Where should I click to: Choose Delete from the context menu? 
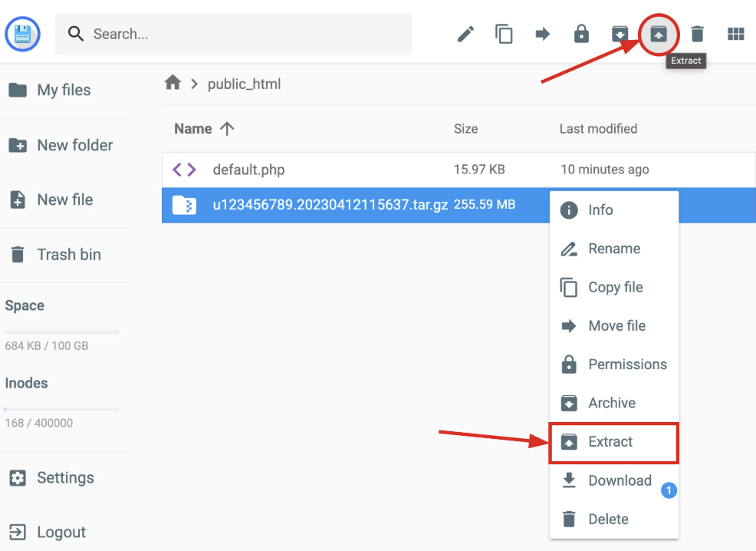click(x=613, y=520)
